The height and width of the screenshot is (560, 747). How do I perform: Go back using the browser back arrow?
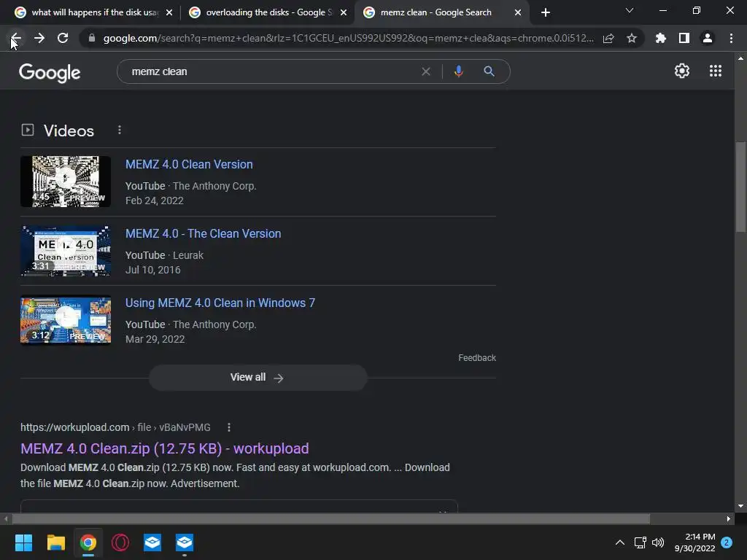pos(16,38)
